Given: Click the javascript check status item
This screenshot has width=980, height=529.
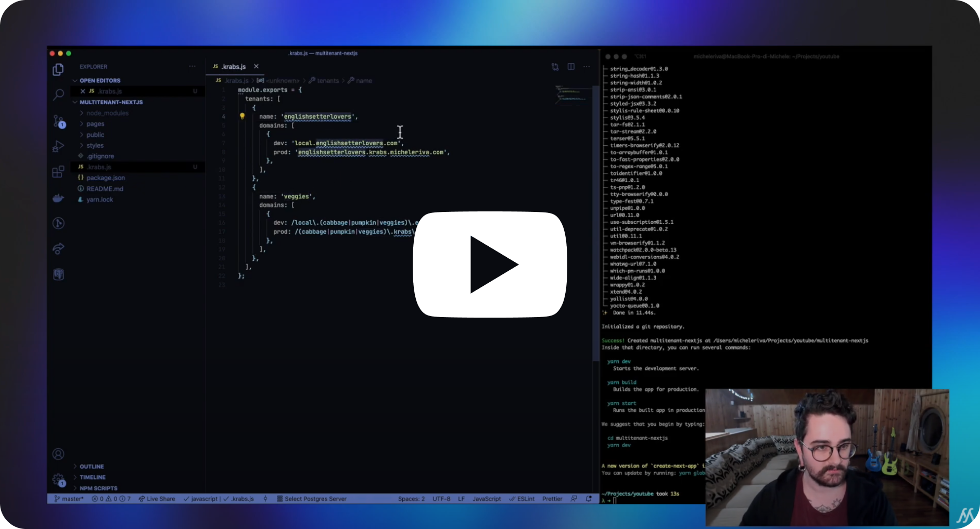Looking at the screenshot, I should click(200, 499).
